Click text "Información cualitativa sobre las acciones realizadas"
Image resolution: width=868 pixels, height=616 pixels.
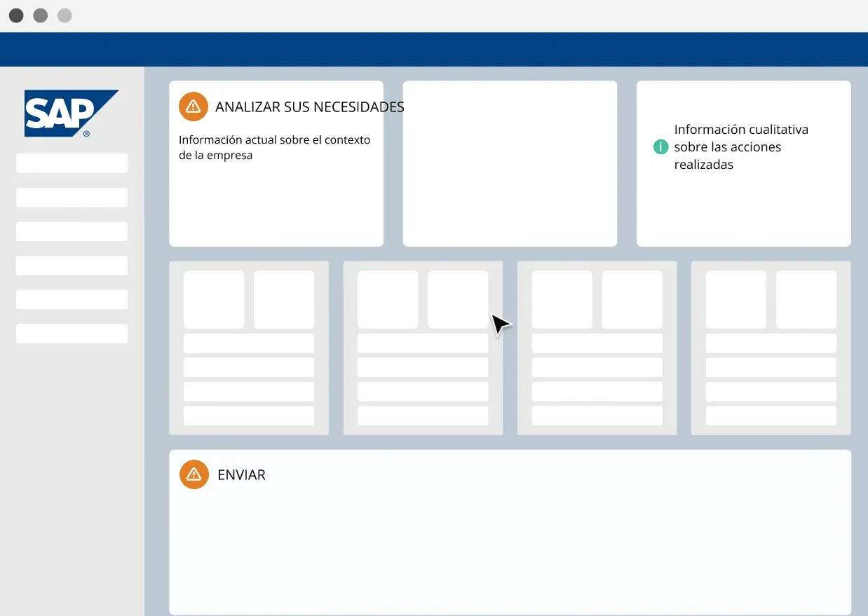[741, 147]
